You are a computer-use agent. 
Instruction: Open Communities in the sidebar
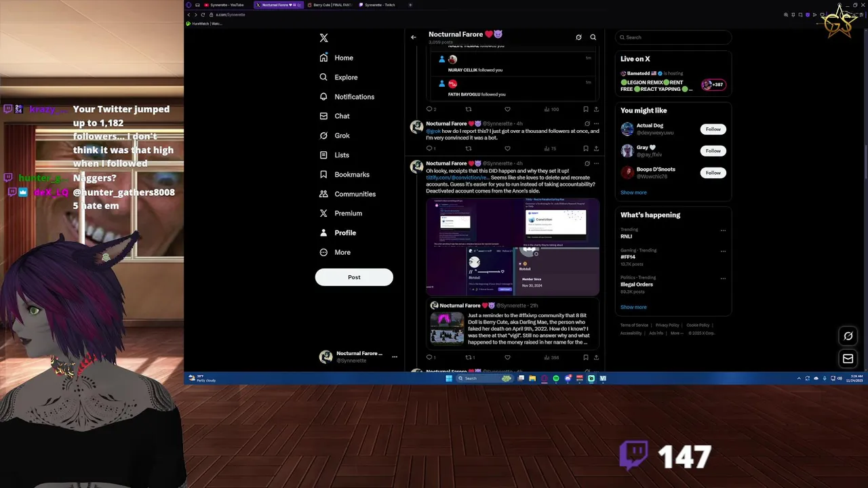[x=347, y=194]
